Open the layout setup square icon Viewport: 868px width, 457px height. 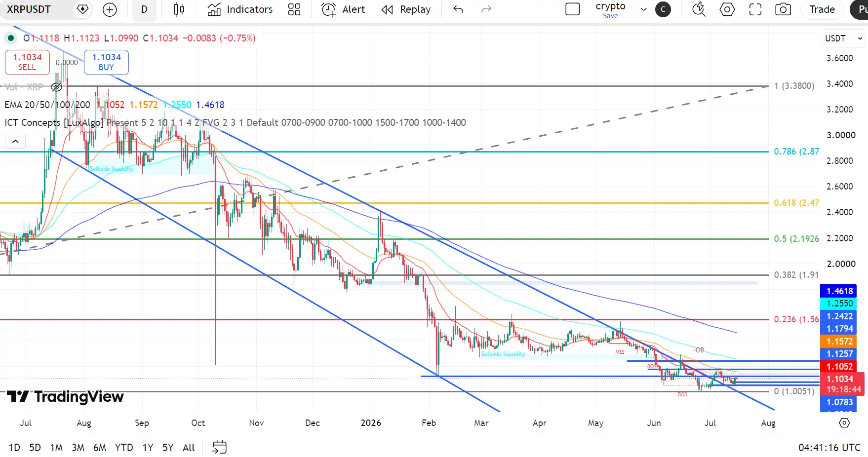(573, 9)
